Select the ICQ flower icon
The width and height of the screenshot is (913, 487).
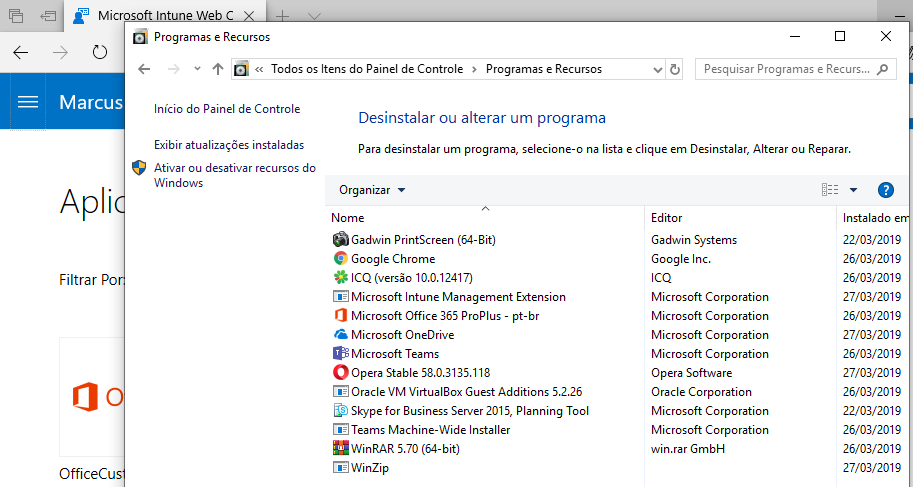pos(340,278)
